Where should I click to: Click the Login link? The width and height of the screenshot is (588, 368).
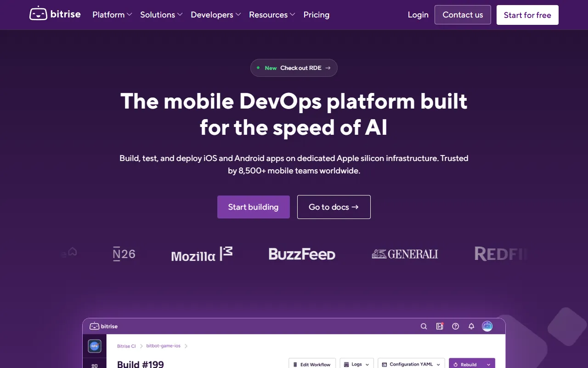(x=418, y=15)
